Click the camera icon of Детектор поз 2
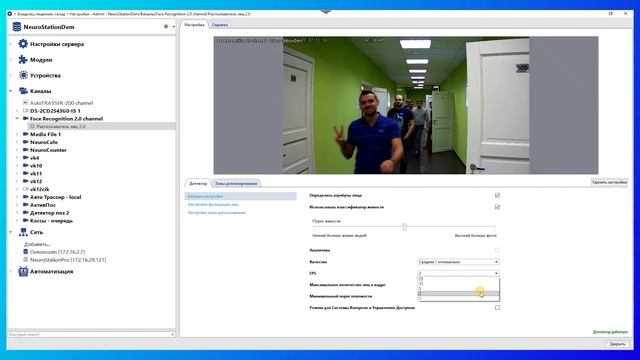The image size is (640, 360). tap(26, 213)
